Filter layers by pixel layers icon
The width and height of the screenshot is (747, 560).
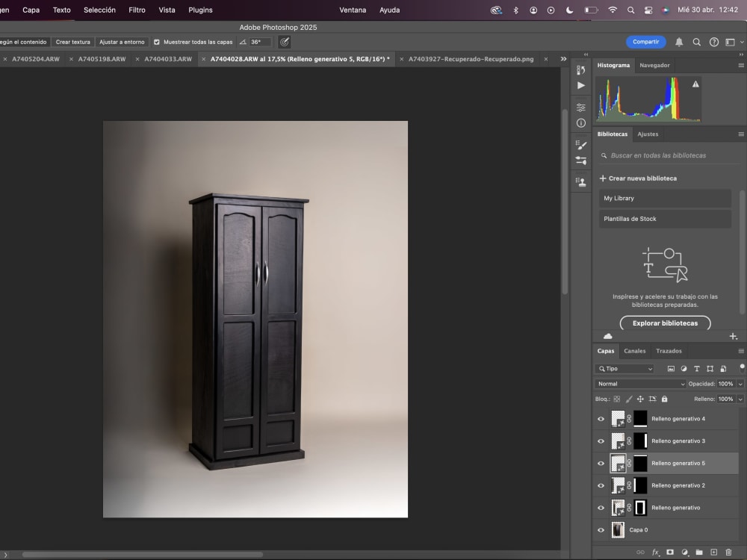coord(671,369)
